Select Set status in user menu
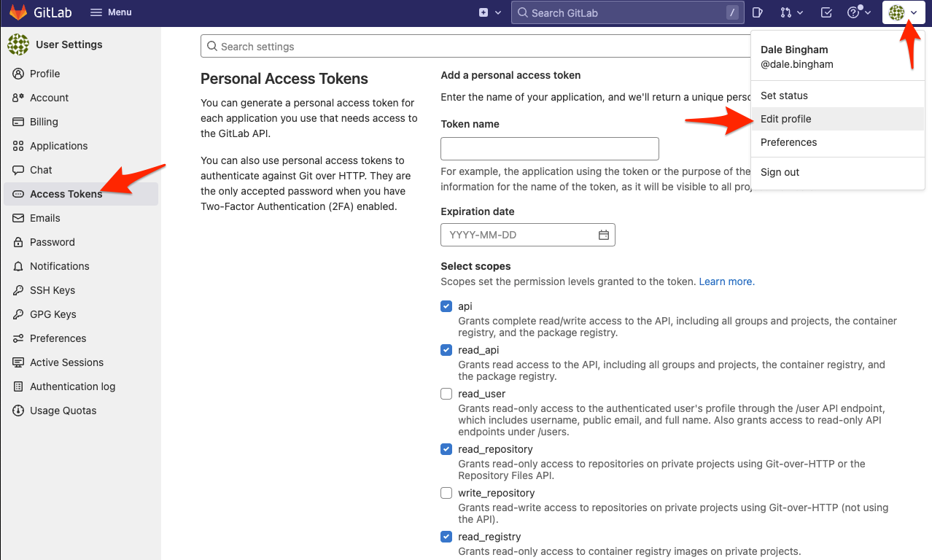This screenshot has height=560, width=932. (x=838, y=96)
